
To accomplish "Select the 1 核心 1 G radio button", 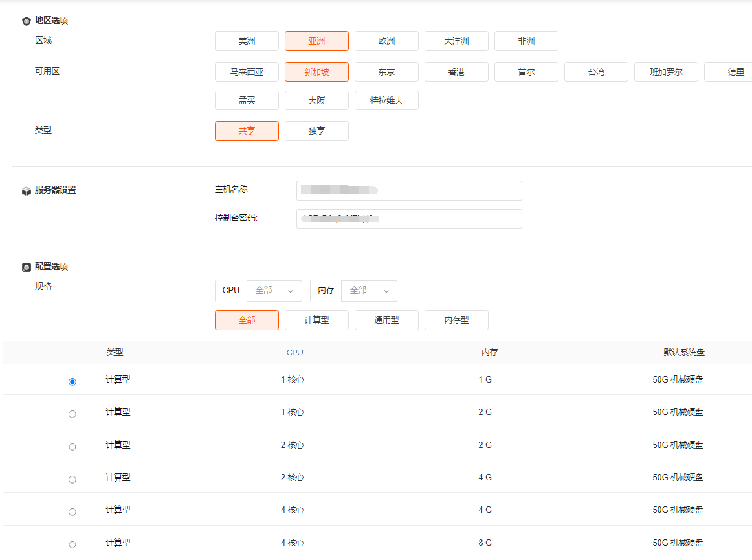I will (72, 382).
